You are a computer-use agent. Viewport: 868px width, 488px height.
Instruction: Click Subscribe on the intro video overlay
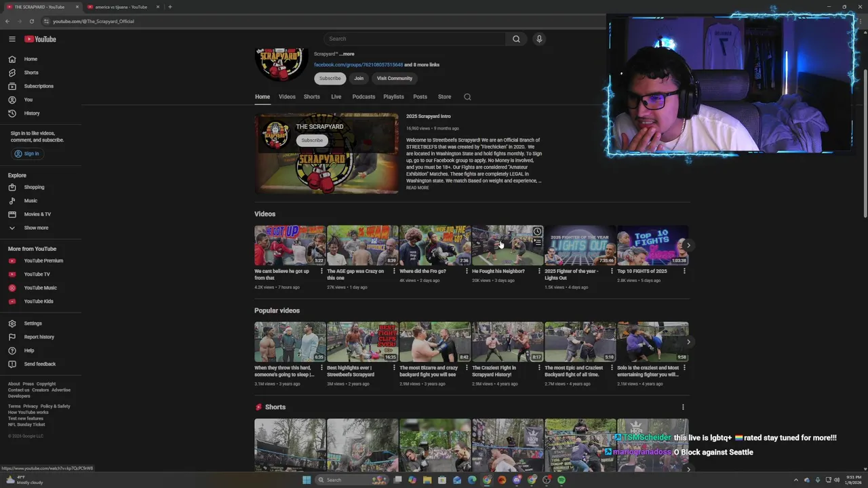(312, 140)
